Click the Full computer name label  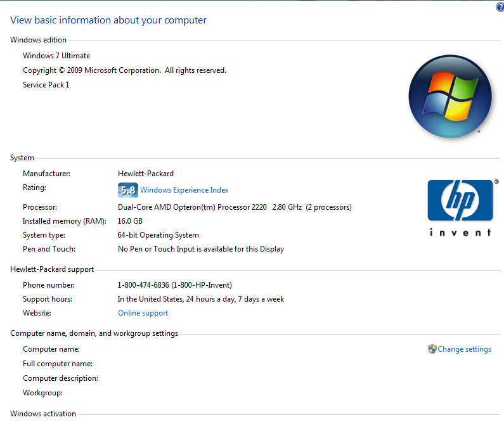[x=58, y=364]
